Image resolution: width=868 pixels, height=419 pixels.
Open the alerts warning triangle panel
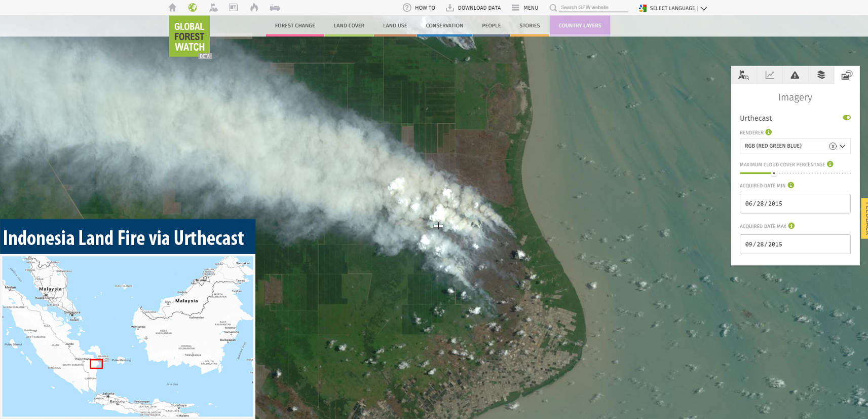(x=795, y=75)
